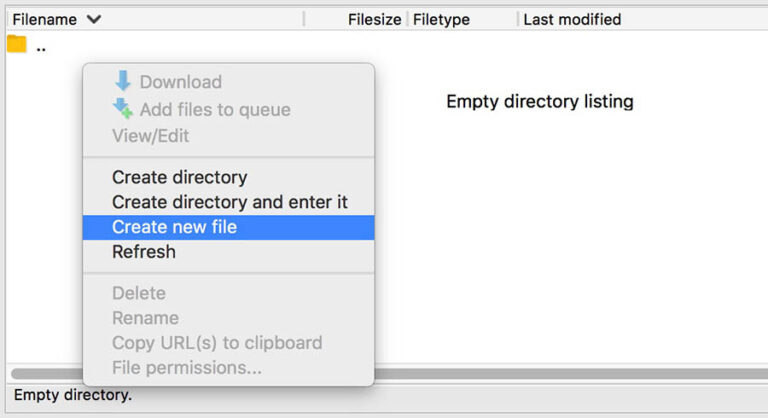Click the Download menu item
The height and width of the screenshot is (418, 768).
coord(180,82)
